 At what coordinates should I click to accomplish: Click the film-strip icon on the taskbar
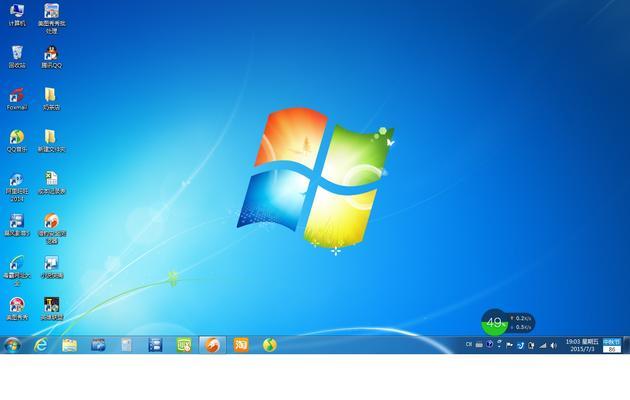[x=155, y=345]
